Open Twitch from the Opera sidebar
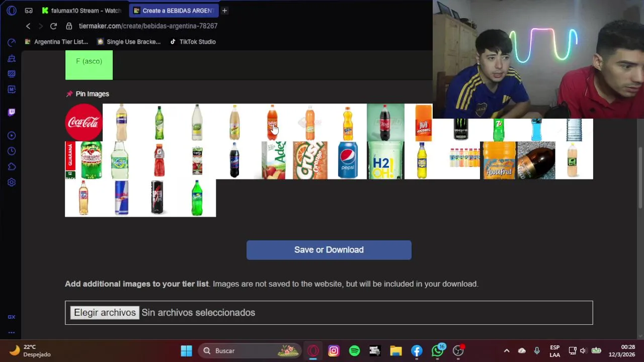 [x=12, y=112]
